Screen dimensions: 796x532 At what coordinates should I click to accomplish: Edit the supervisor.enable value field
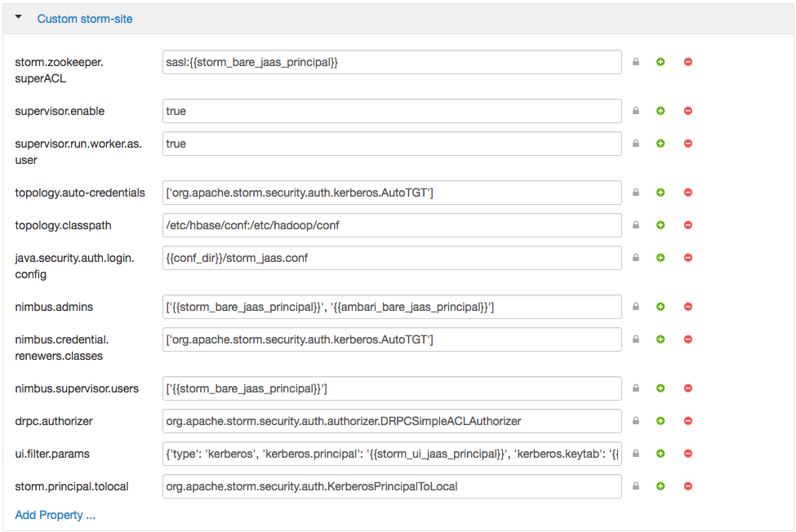(x=392, y=111)
